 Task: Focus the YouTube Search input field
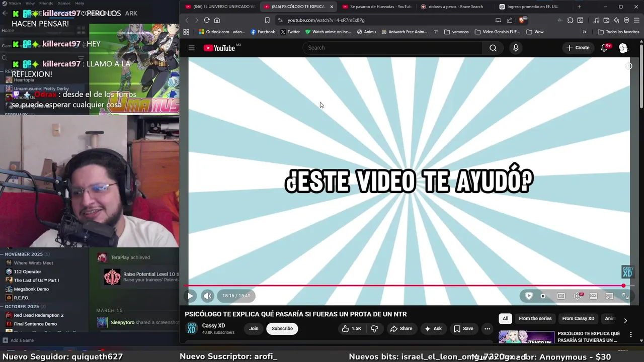coord(392,48)
